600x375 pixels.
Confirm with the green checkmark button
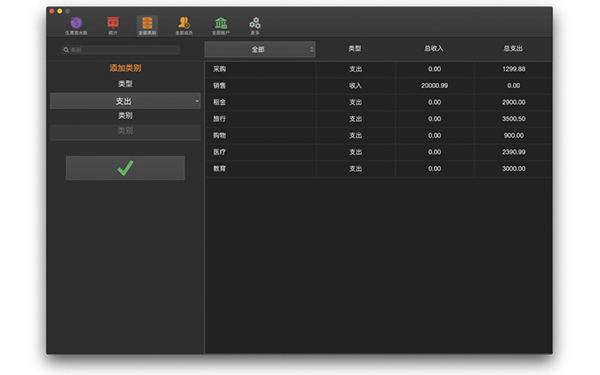[x=125, y=168]
